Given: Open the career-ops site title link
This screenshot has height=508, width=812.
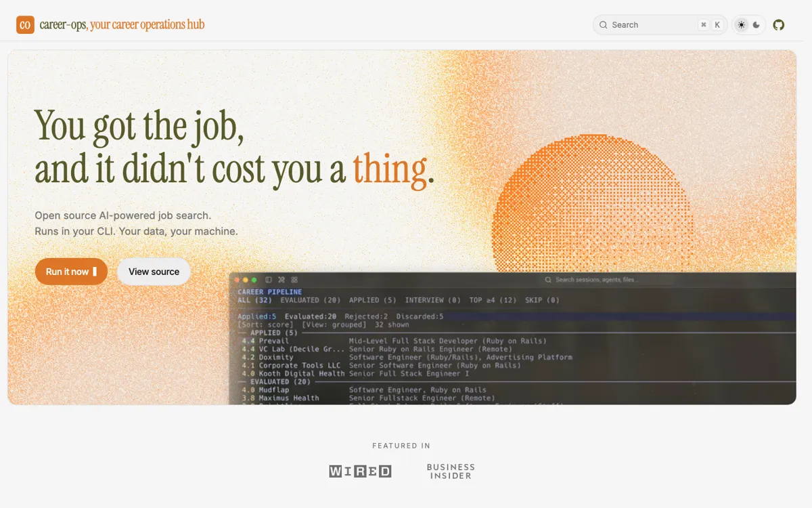Looking at the screenshot, I should point(122,25).
